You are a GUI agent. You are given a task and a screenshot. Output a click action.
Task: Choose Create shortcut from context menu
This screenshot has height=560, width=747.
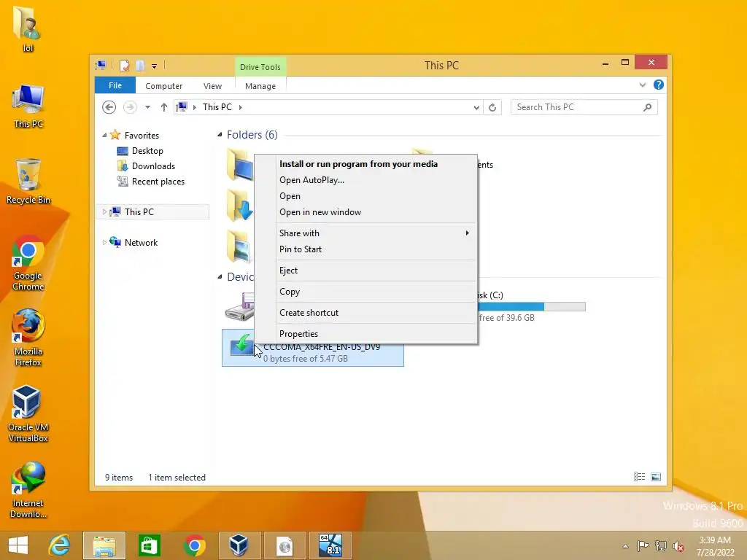tap(366, 313)
